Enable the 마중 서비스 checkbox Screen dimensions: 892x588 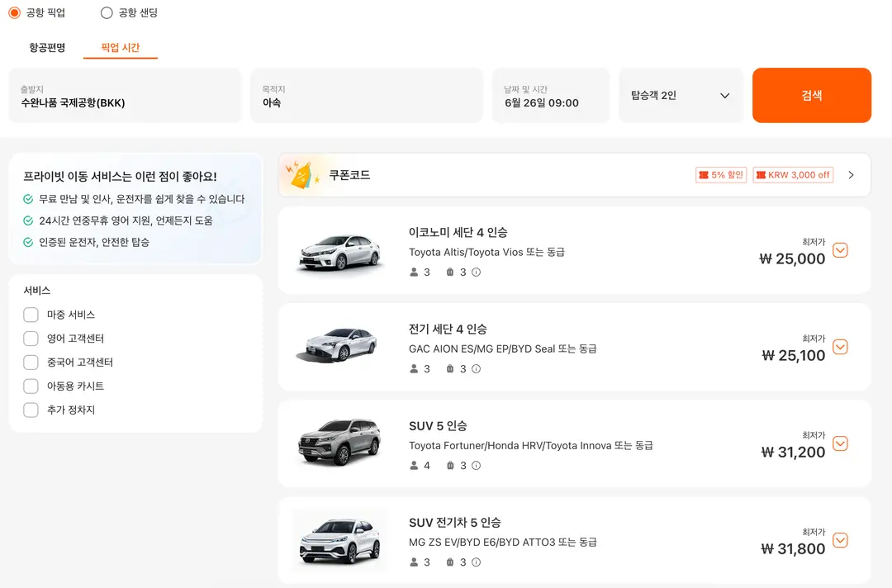click(x=31, y=315)
